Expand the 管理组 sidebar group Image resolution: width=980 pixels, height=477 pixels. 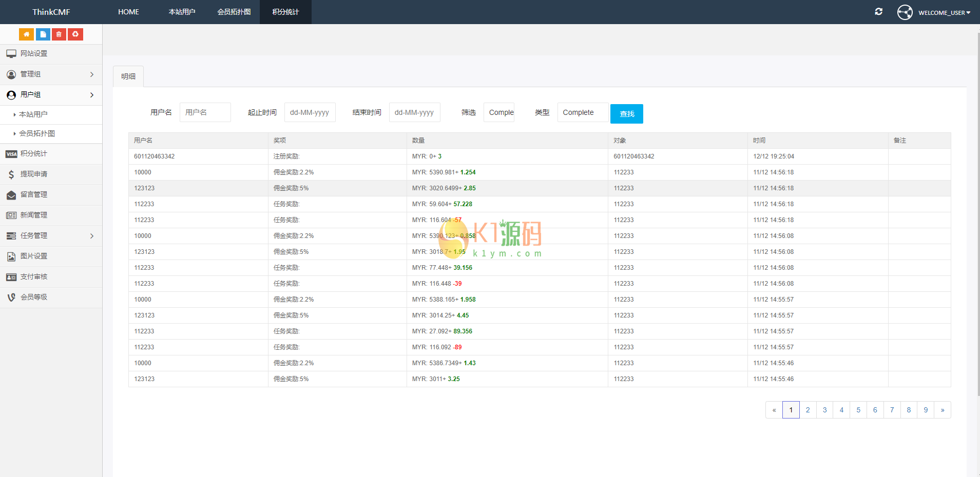pyautogui.click(x=50, y=74)
